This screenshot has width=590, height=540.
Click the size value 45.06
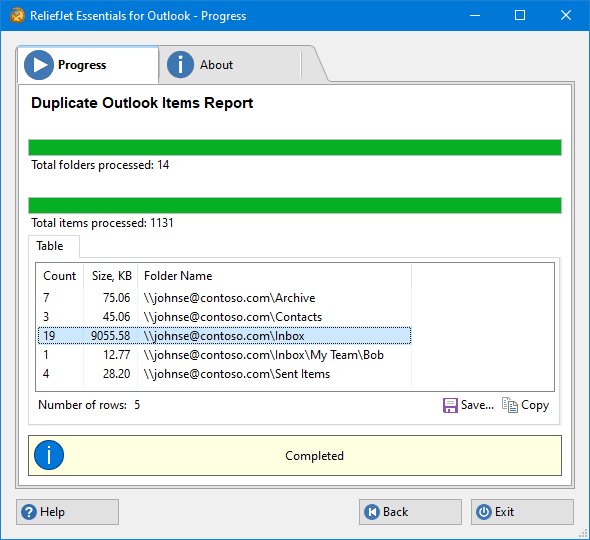[x=116, y=317]
